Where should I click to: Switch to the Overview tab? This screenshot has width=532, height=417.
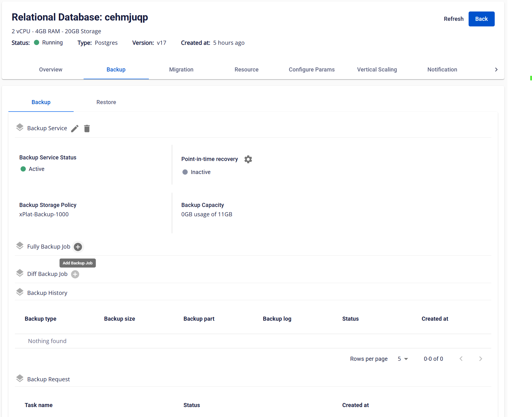pos(51,70)
